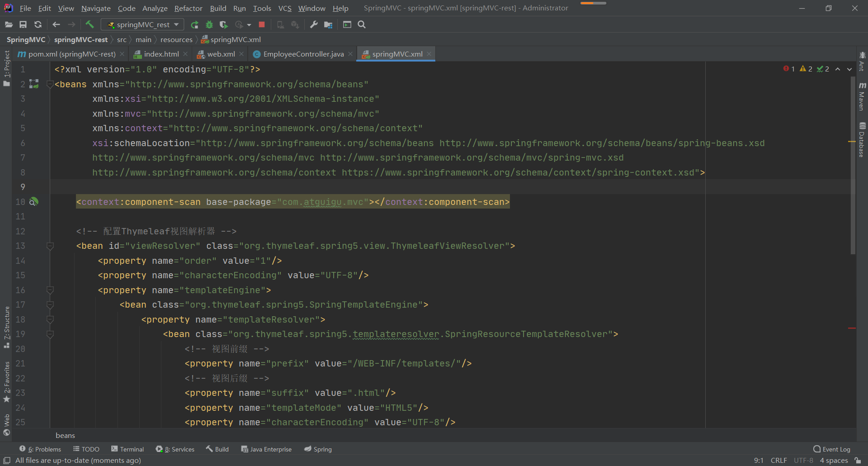The image size is (868, 466).
Task: Build project using the hammer icon
Action: (x=89, y=24)
